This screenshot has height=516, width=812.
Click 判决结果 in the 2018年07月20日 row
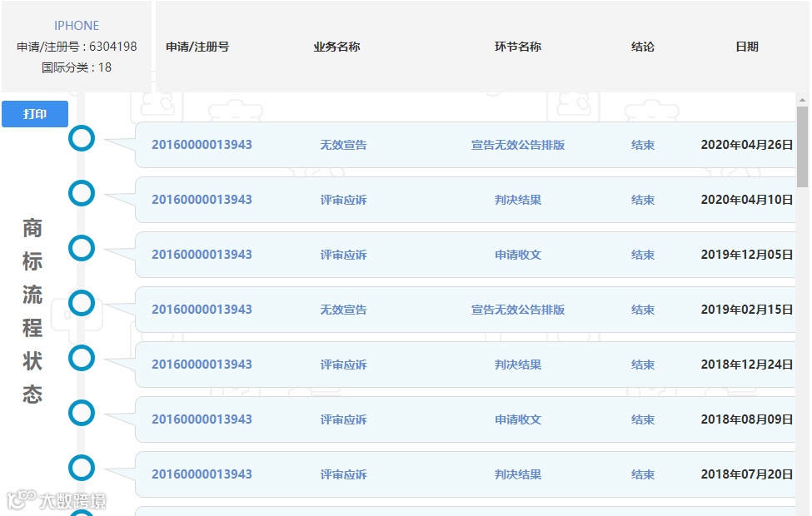518,474
